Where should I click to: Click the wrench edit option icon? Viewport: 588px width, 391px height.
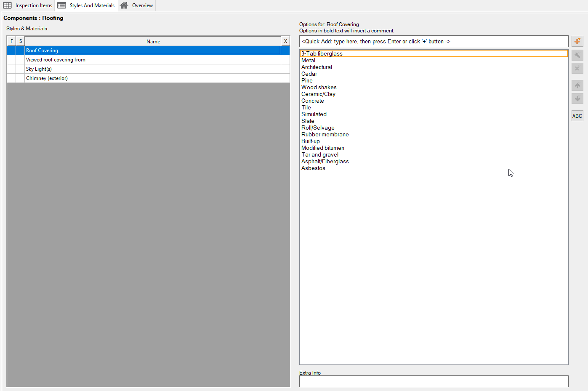pyautogui.click(x=577, y=55)
